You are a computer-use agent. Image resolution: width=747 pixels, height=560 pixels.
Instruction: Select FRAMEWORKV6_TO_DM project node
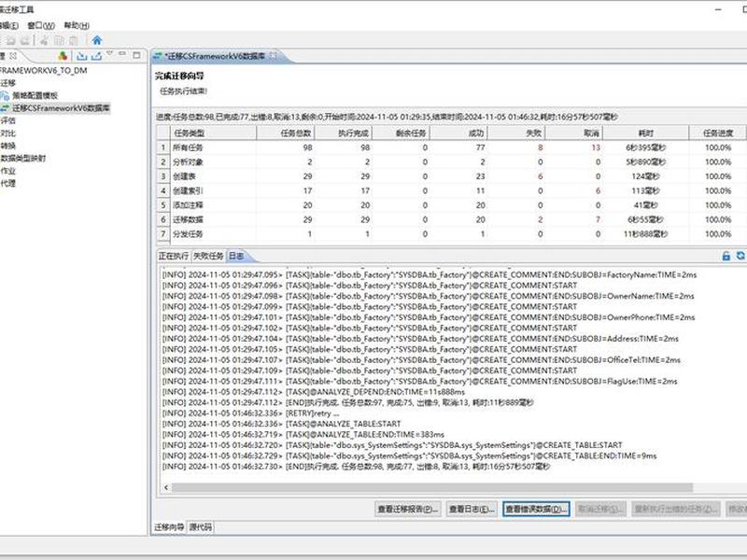pos(43,71)
